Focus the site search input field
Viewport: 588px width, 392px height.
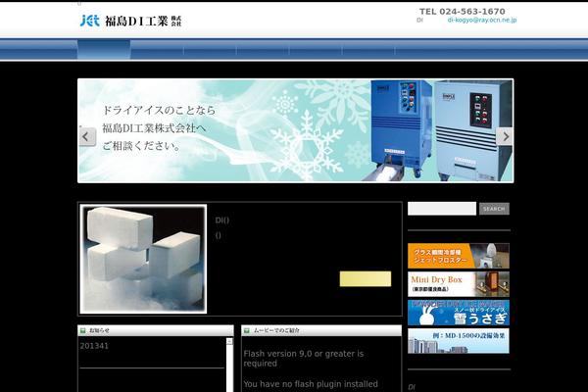tap(442, 209)
